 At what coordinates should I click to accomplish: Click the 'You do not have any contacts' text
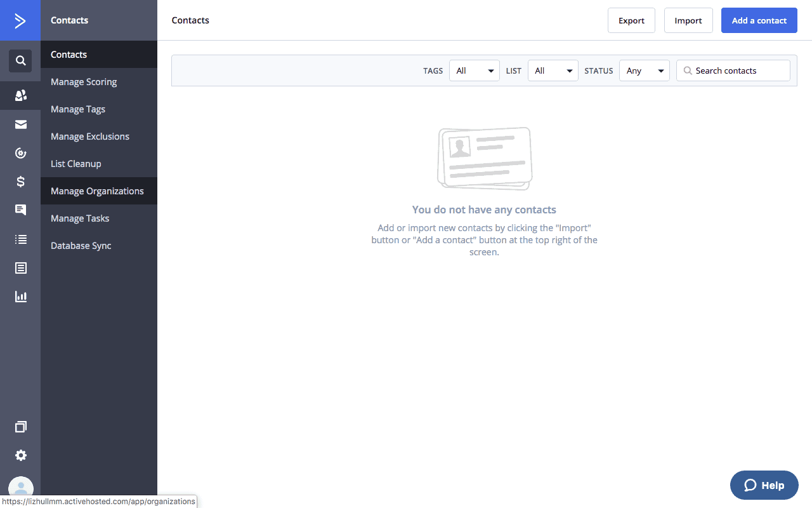coord(484,210)
